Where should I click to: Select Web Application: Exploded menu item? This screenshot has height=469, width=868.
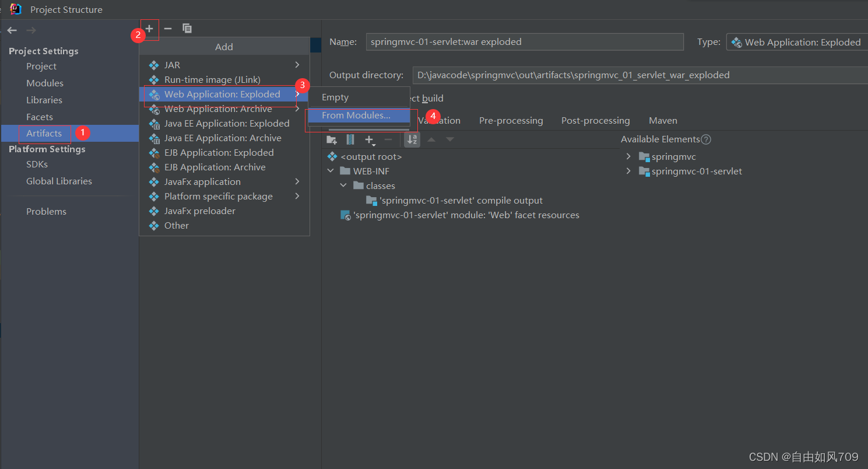click(x=224, y=94)
